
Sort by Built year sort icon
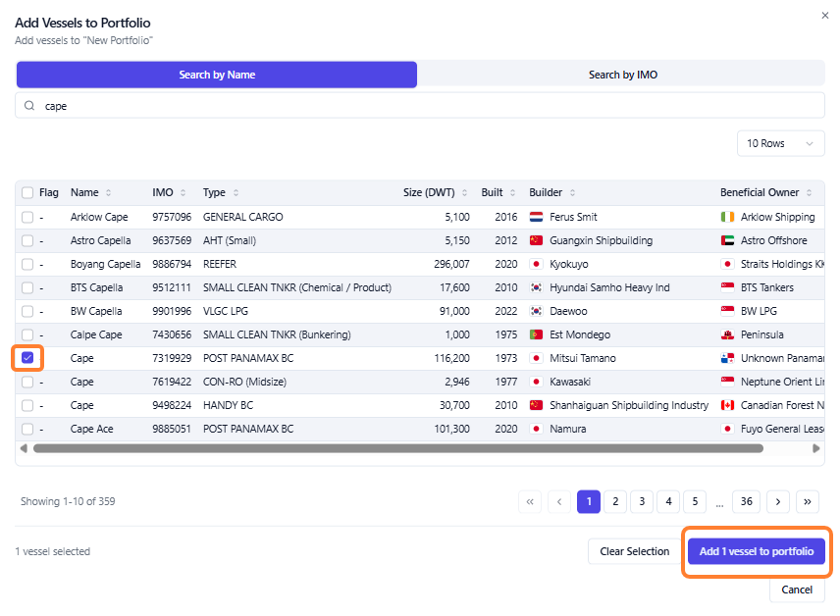pyautogui.click(x=512, y=193)
